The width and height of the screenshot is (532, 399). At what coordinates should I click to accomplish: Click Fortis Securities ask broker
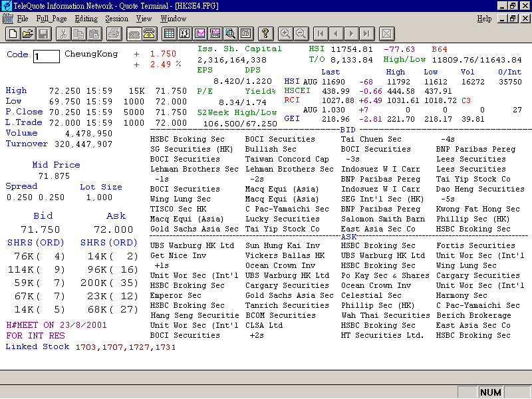[x=475, y=245]
